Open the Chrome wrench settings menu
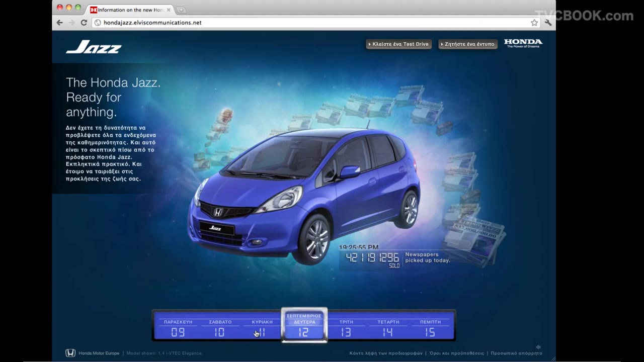Image resolution: width=644 pixels, height=362 pixels. [548, 23]
